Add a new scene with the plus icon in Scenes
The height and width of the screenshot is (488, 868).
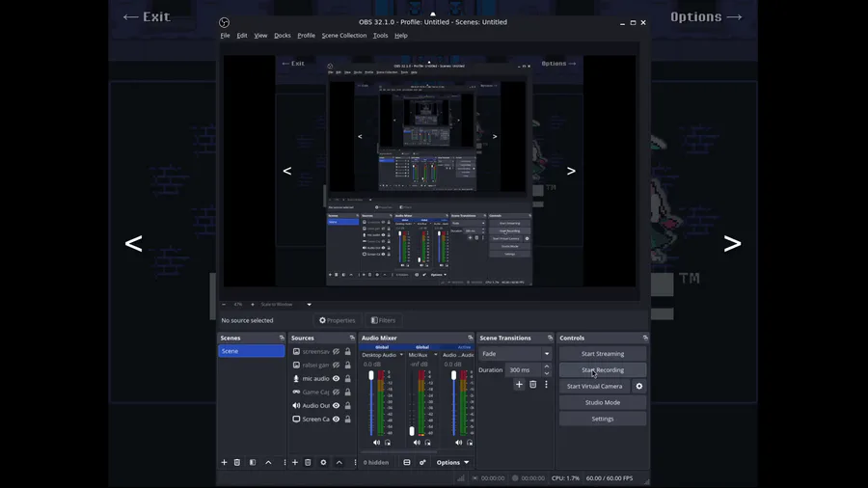click(x=224, y=462)
